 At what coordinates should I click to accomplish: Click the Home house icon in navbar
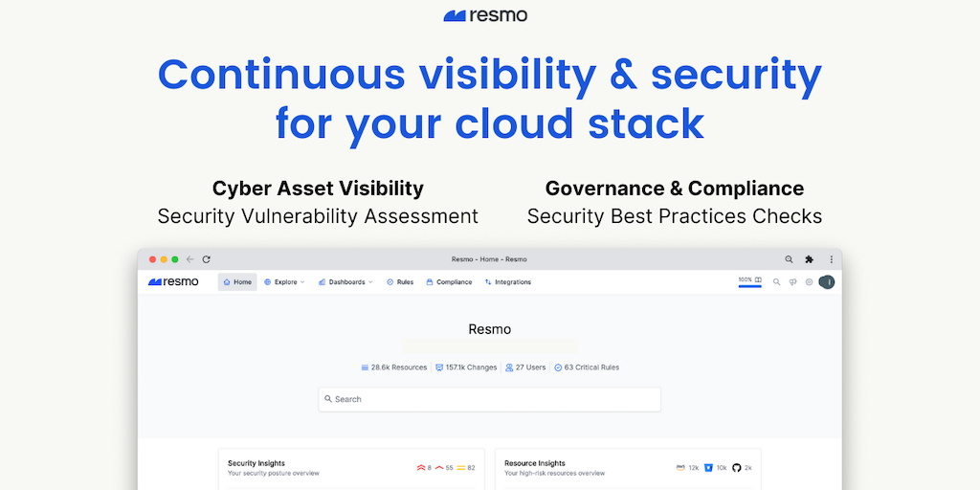tap(227, 282)
